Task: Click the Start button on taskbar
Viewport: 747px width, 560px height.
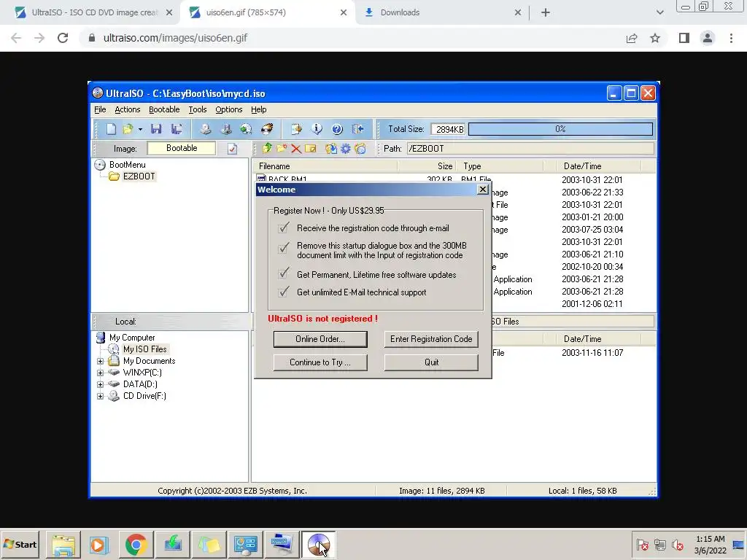Action: point(20,544)
